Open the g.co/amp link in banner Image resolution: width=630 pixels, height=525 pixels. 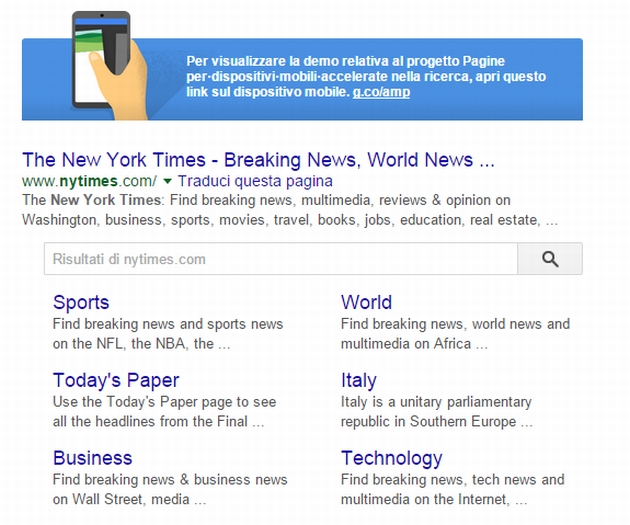coord(381,92)
